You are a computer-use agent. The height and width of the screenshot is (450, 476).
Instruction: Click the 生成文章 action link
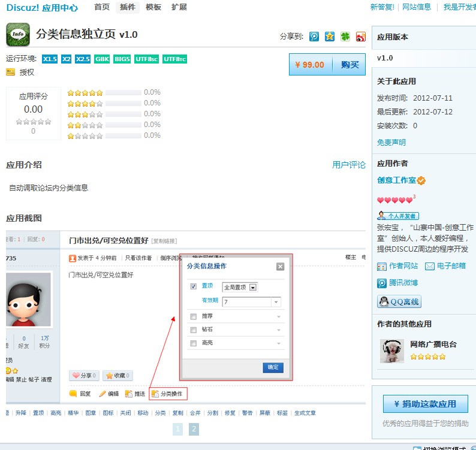305,413
